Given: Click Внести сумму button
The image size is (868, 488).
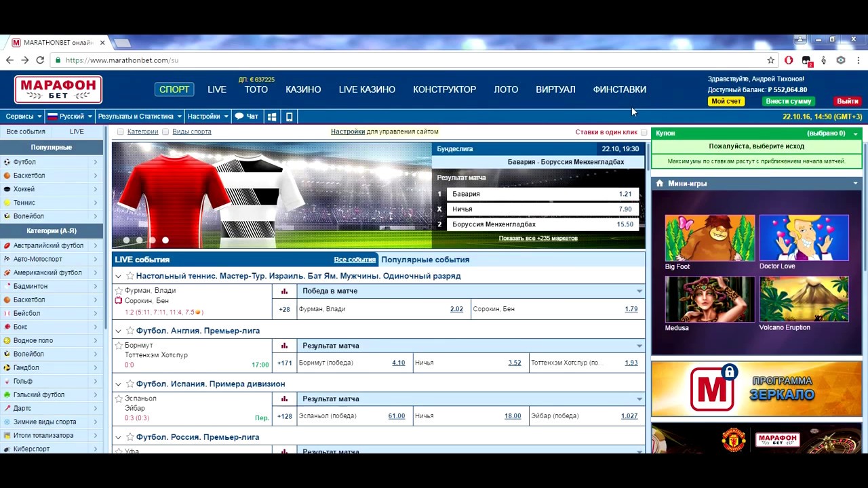Looking at the screenshot, I should pos(789,101).
